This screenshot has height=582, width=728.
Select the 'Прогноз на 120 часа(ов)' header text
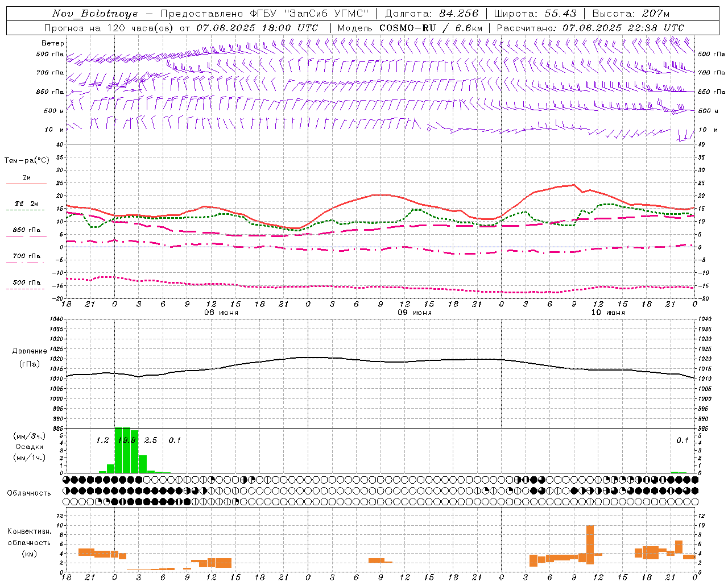pos(109,28)
